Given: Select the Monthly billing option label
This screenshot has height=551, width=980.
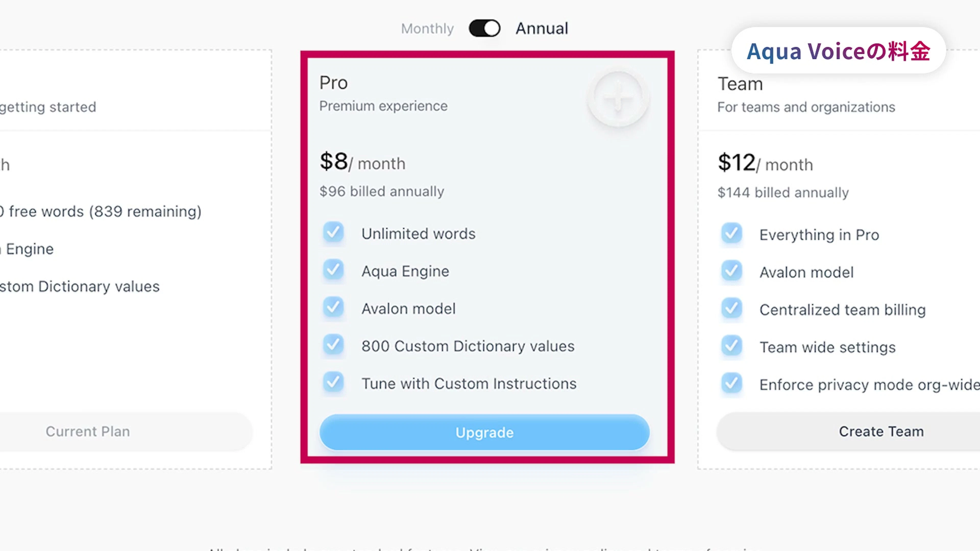Looking at the screenshot, I should (x=427, y=29).
